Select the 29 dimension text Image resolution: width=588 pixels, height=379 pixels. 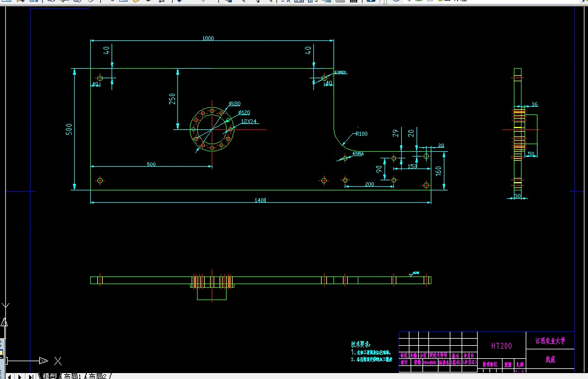tap(396, 133)
